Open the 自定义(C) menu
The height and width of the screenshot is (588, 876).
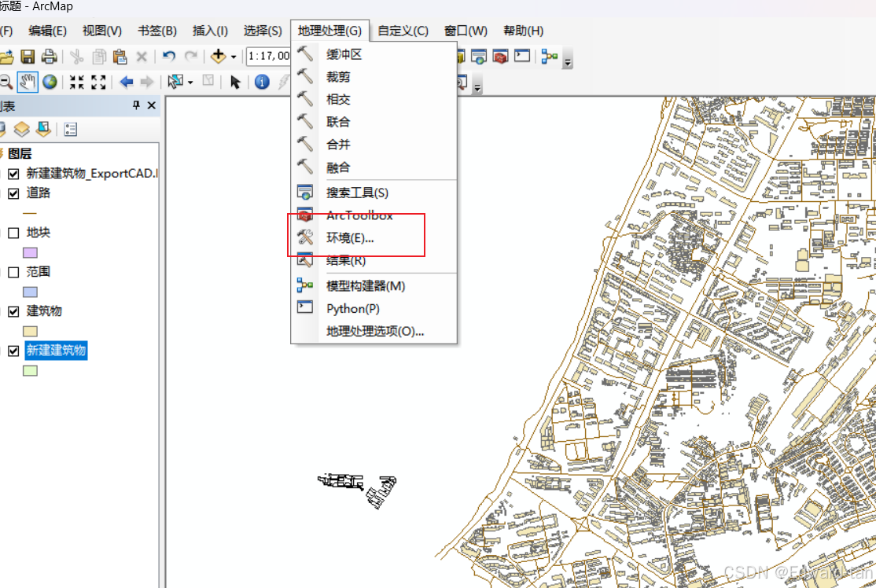(403, 31)
